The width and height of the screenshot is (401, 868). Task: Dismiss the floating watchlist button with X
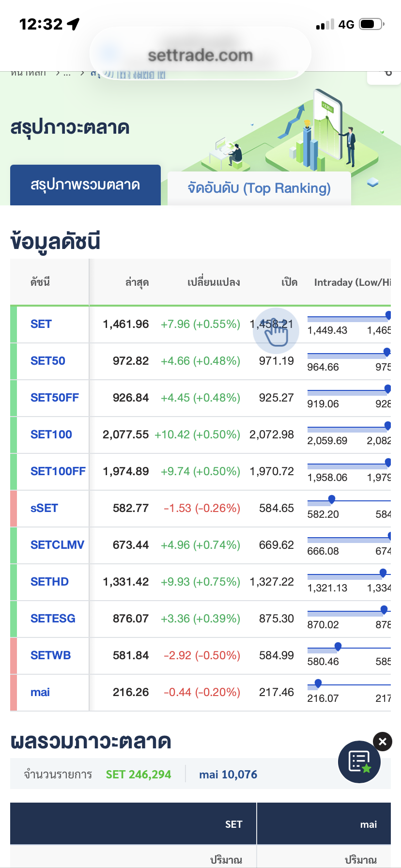(383, 742)
